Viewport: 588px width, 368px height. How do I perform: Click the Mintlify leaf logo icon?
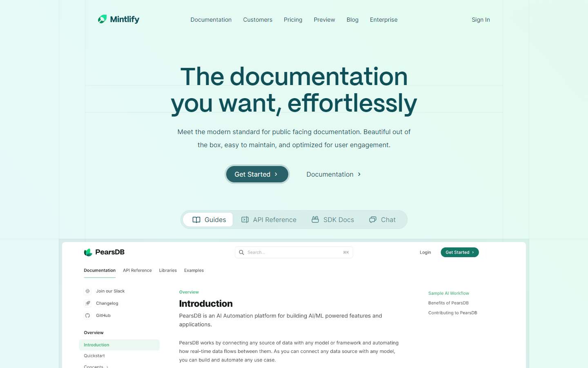pos(102,19)
